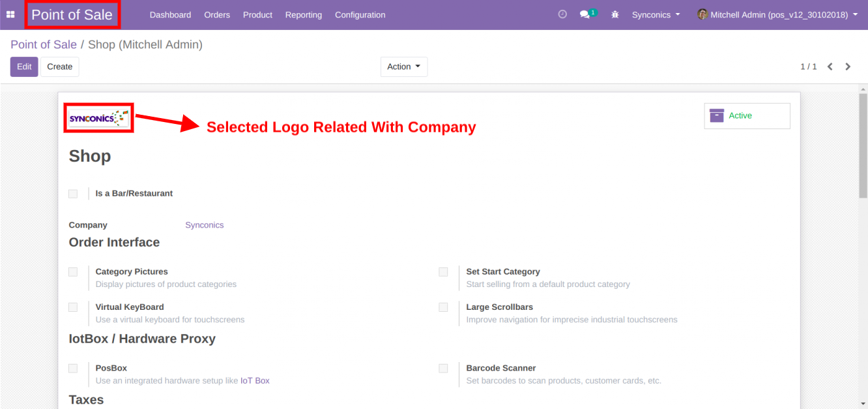Go to previous record arrow
This screenshot has height=409, width=868.
tap(830, 67)
